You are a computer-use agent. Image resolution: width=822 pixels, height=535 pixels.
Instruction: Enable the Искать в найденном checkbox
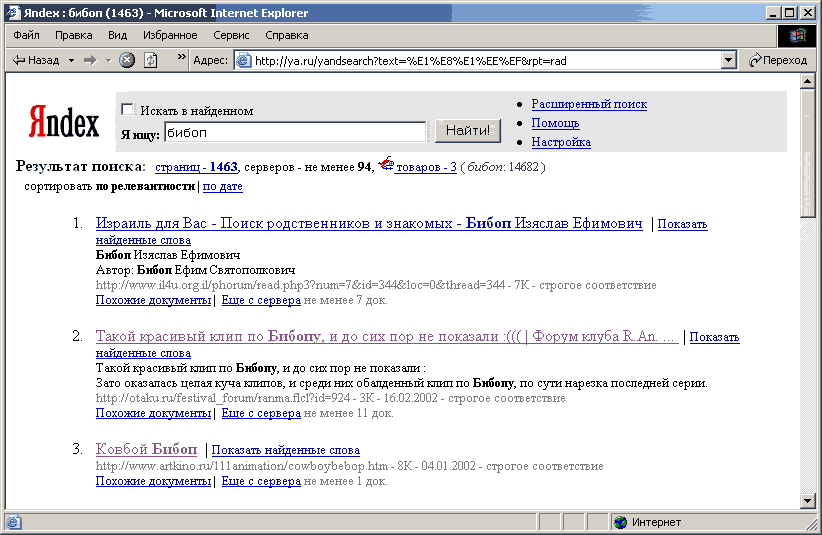click(x=127, y=110)
